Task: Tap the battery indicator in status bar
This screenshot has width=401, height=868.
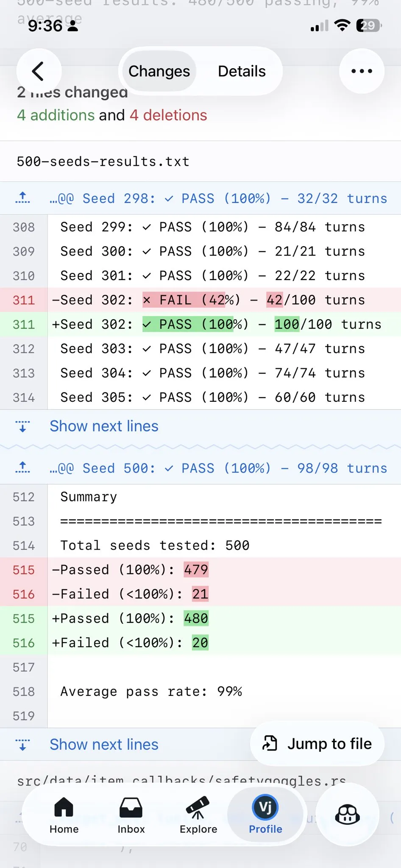Action: pos(368,26)
